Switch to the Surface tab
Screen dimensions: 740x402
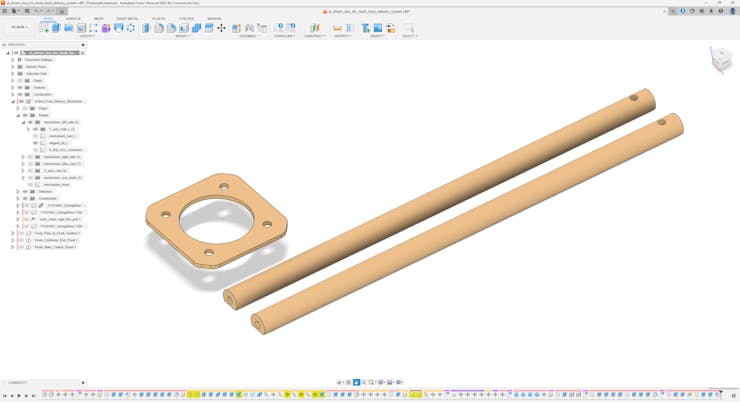pyautogui.click(x=73, y=18)
